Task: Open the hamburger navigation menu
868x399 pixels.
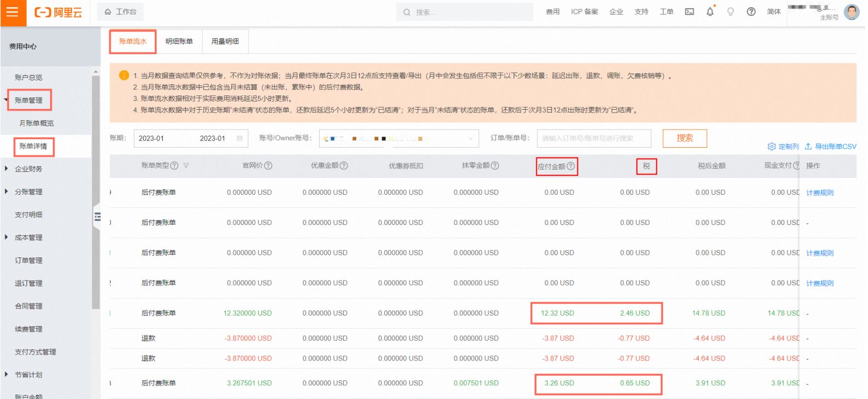Action: tap(13, 12)
